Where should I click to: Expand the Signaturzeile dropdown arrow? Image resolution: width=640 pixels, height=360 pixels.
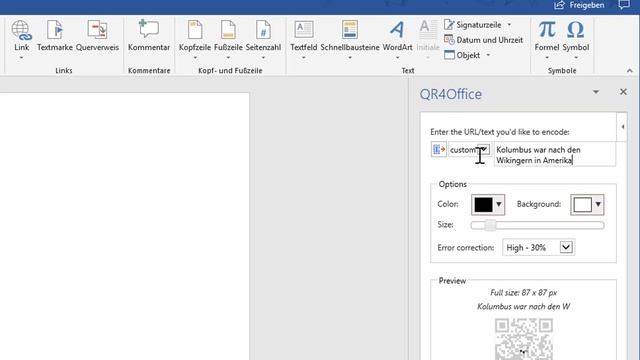pyautogui.click(x=509, y=25)
